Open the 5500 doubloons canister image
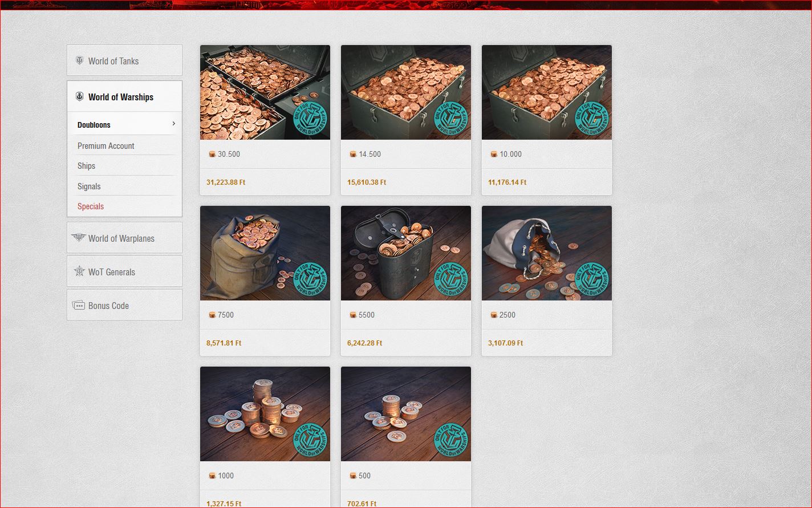 coord(406,253)
